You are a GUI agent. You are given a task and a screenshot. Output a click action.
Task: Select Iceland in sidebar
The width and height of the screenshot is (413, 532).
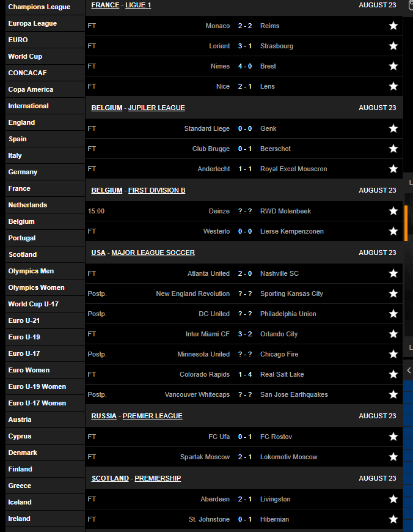(x=45, y=502)
